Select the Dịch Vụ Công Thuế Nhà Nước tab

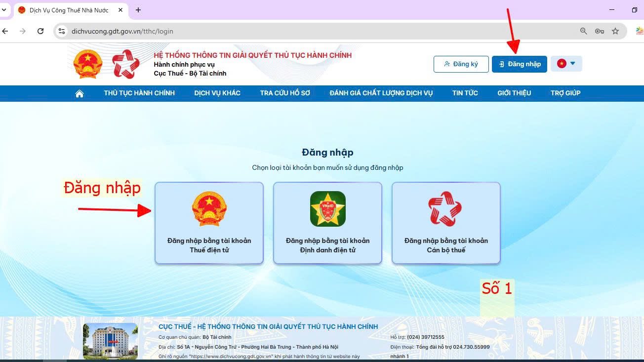pos(70,10)
